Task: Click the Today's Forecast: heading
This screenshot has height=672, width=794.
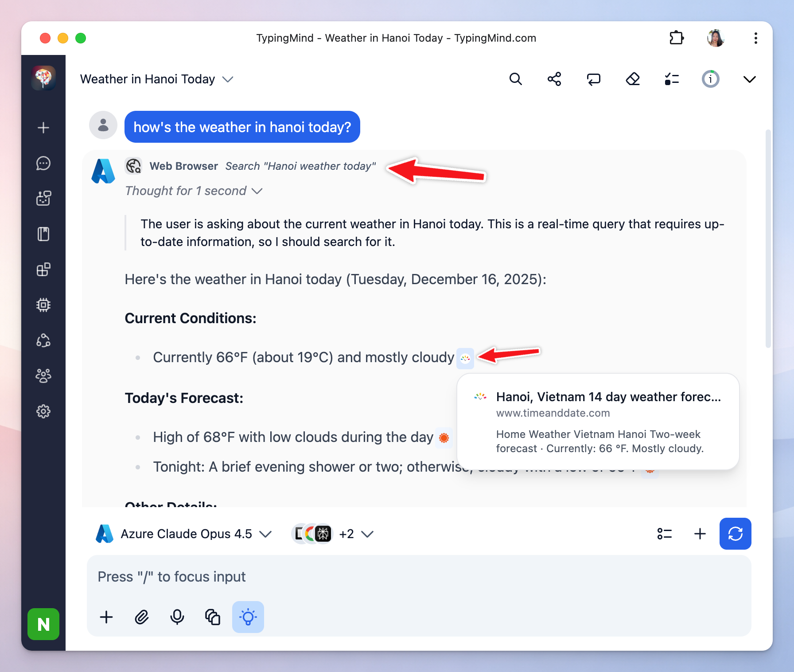Action: tap(184, 398)
